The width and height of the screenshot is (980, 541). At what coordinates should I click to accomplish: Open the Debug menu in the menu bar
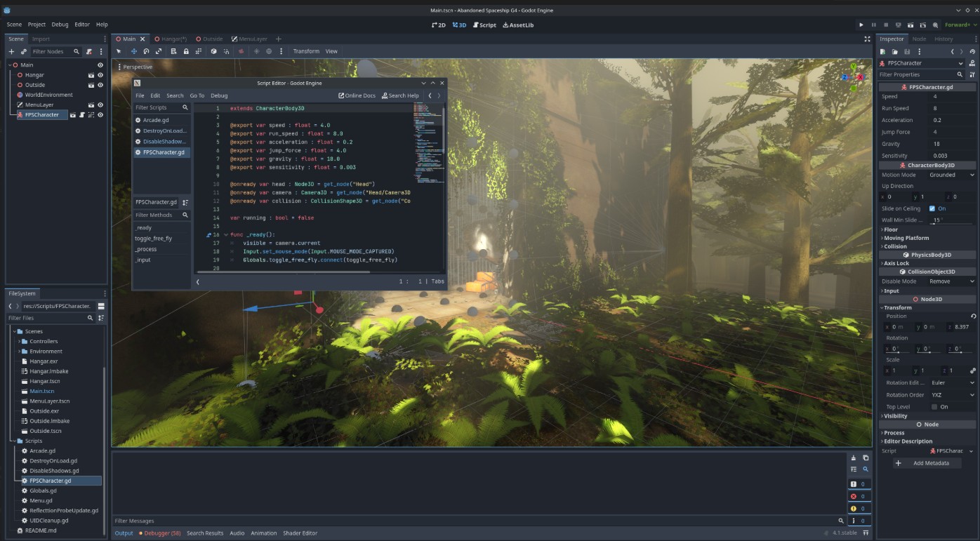tap(60, 25)
